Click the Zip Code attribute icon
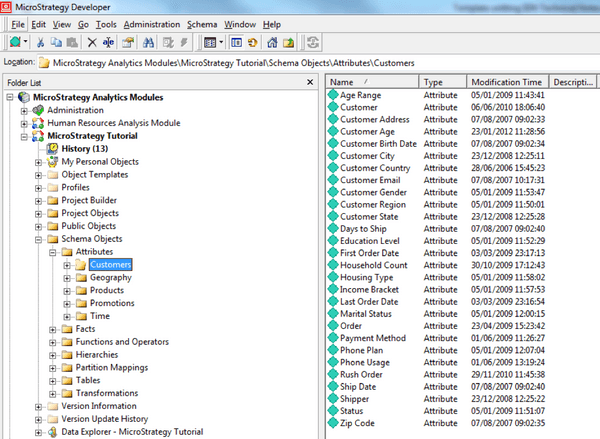Viewport: 600px width, 439px height. pos(333,423)
